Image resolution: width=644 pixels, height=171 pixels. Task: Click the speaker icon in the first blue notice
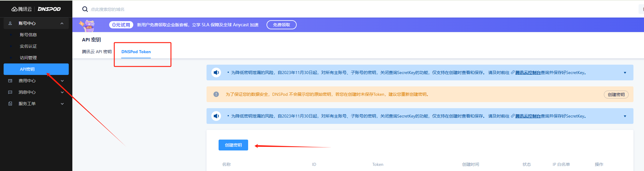coord(216,73)
